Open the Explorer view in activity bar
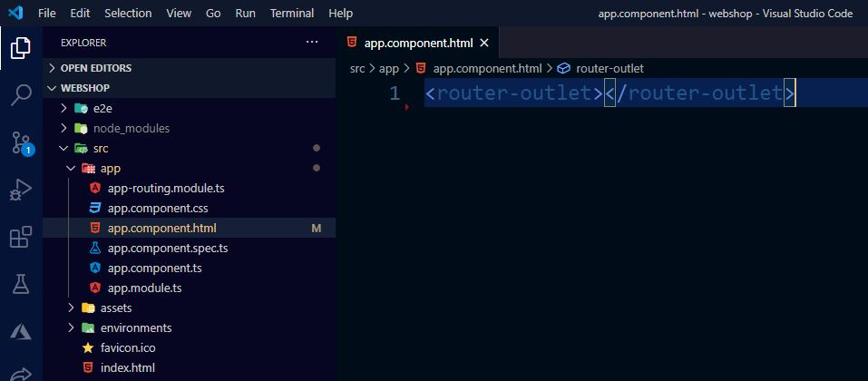The image size is (868, 381). (x=21, y=47)
